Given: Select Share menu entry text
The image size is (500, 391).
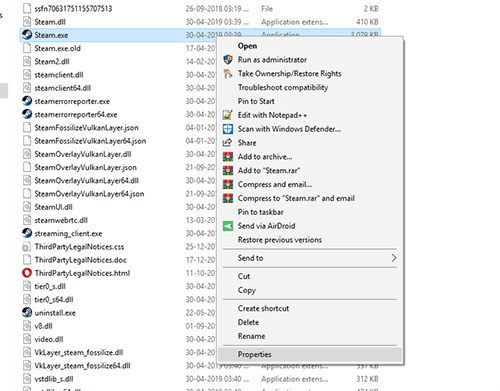Looking at the screenshot, I should [x=247, y=143].
